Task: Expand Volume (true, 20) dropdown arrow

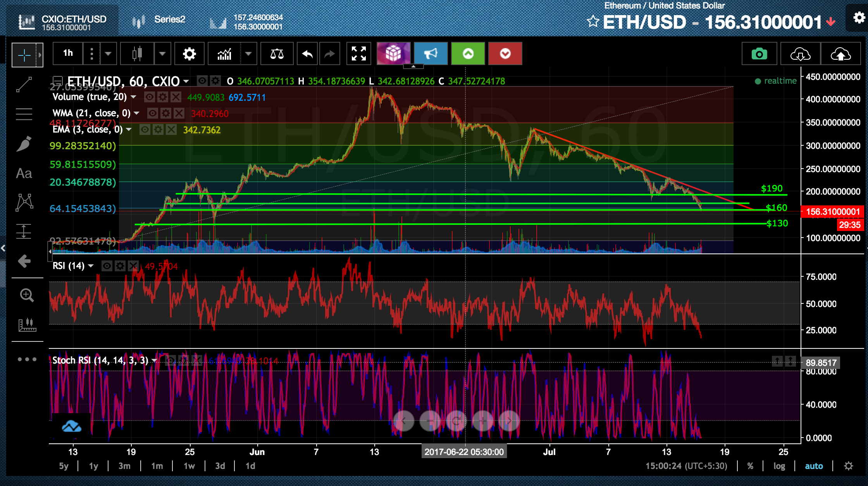Action: [133, 97]
